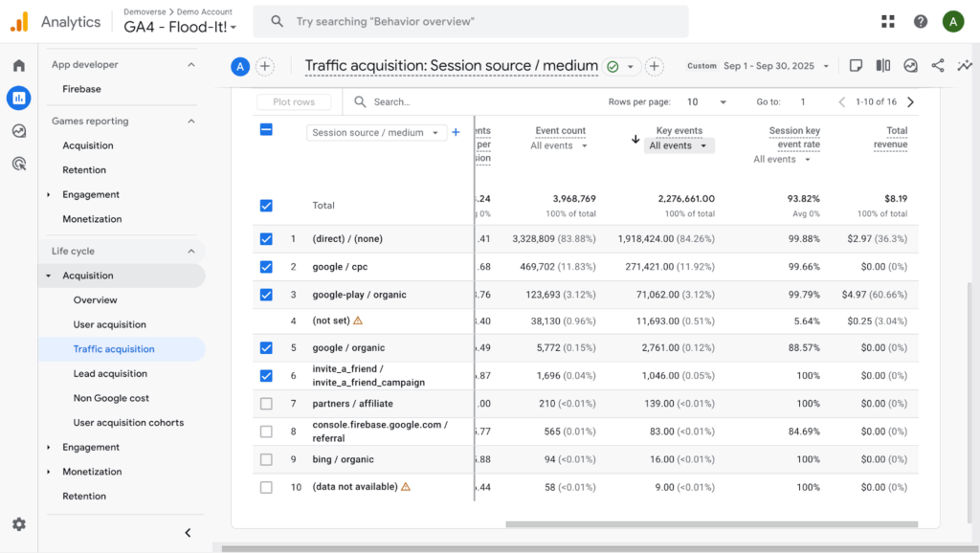The width and height of the screenshot is (980, 553).
Task: Open Lead acquisition report in sidebar
Action: [x=110, y=373]
